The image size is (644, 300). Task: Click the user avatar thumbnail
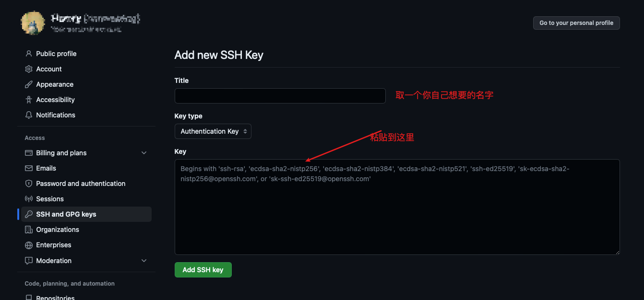point(33,22)
